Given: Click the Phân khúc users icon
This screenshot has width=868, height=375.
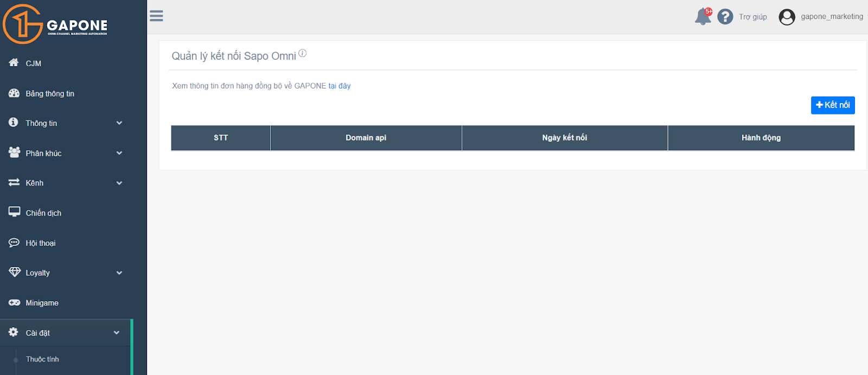Looking at the screenshot, I should [x=14, y=152].
